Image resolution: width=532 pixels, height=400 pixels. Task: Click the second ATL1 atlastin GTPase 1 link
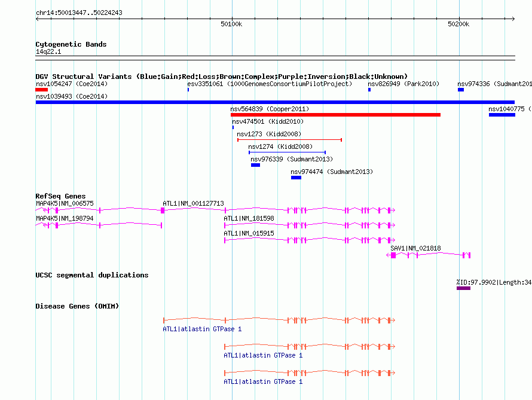263,355
